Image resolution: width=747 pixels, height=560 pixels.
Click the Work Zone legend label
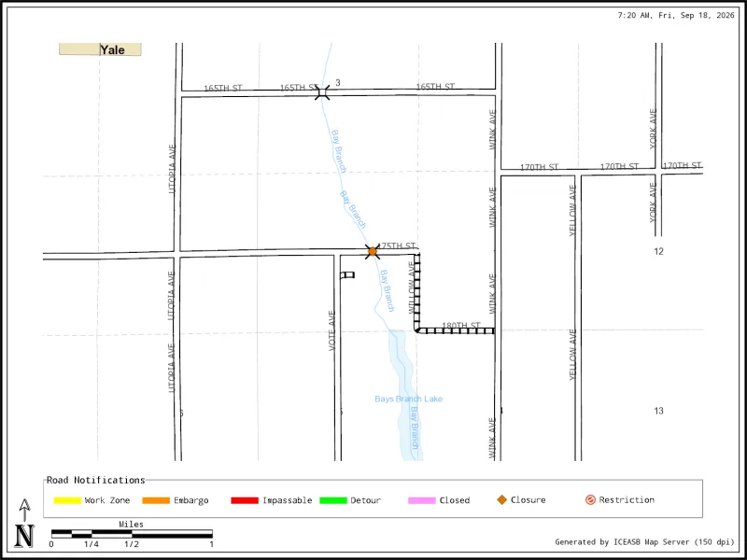click(x=107, y=500)
